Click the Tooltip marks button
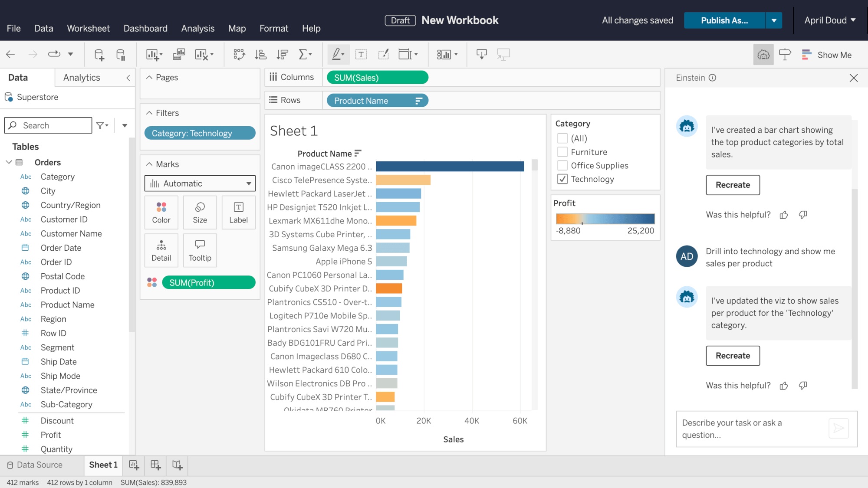 pyautogui.click(x=200, y=250)
